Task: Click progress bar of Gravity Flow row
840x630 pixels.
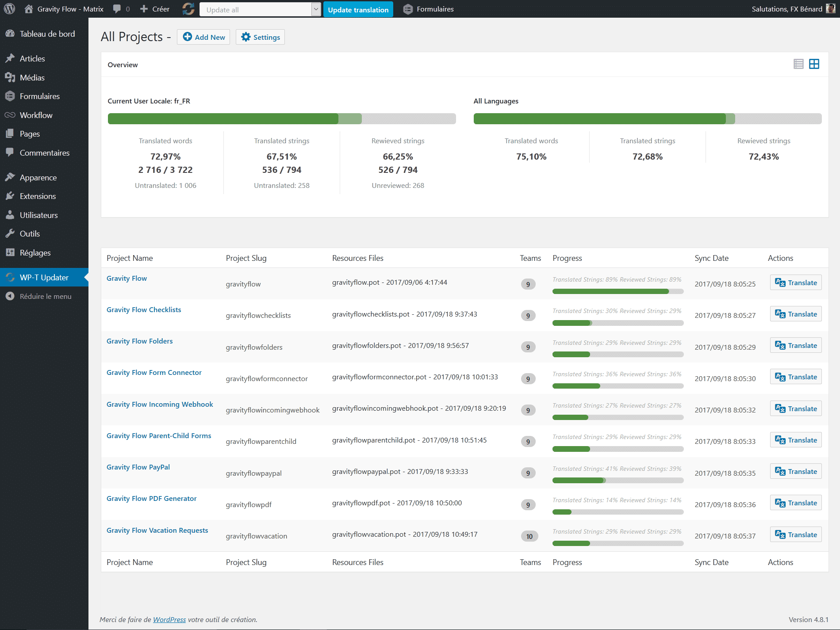Action: (x=618, y=291)
